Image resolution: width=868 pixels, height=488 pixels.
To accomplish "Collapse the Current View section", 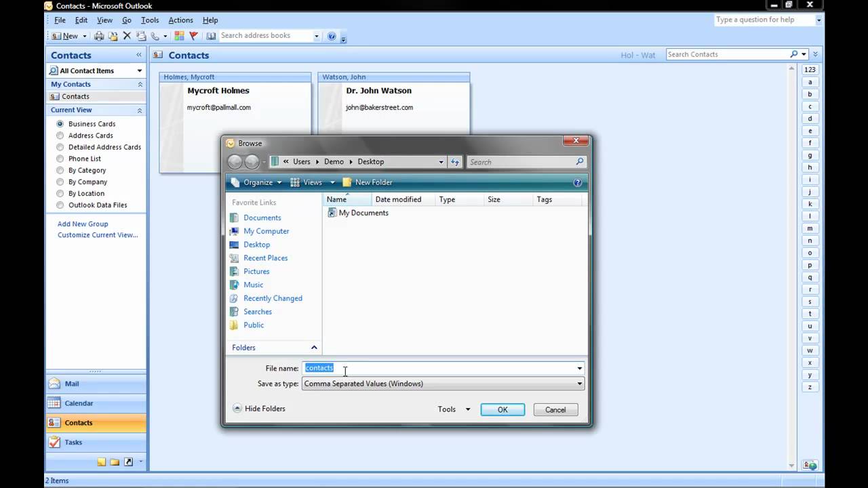I will tap(140, 110).
